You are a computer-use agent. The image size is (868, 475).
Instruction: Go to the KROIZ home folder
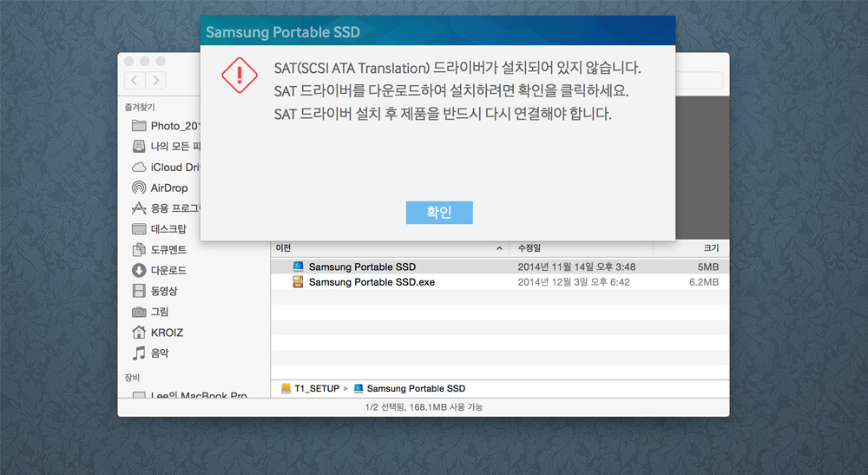click(x=167, y=333)
